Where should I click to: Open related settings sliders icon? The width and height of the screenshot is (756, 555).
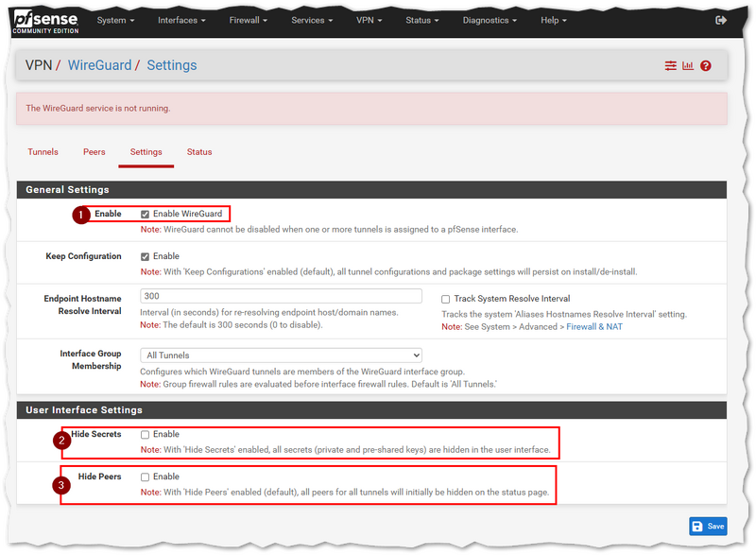[x=671, y=66]
